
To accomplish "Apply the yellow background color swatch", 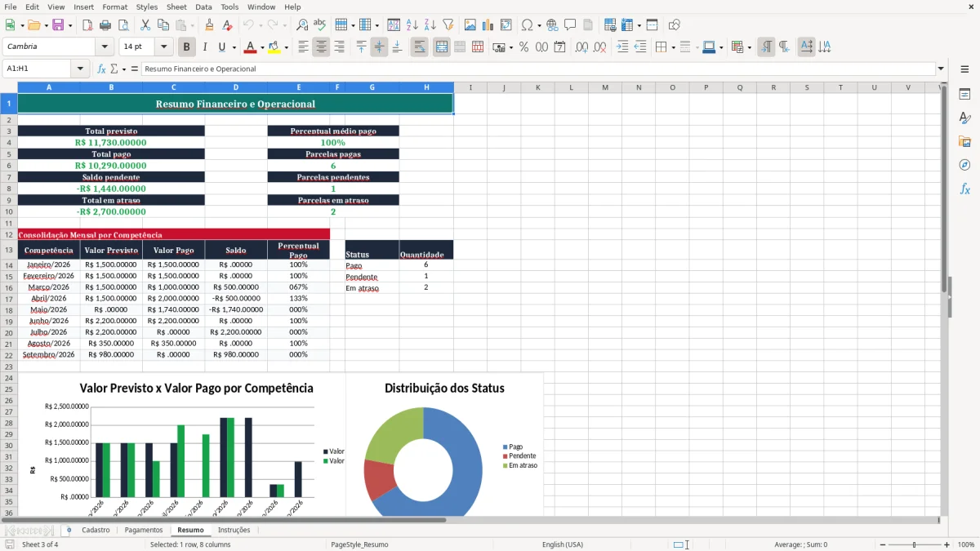I will coord(274,47).
